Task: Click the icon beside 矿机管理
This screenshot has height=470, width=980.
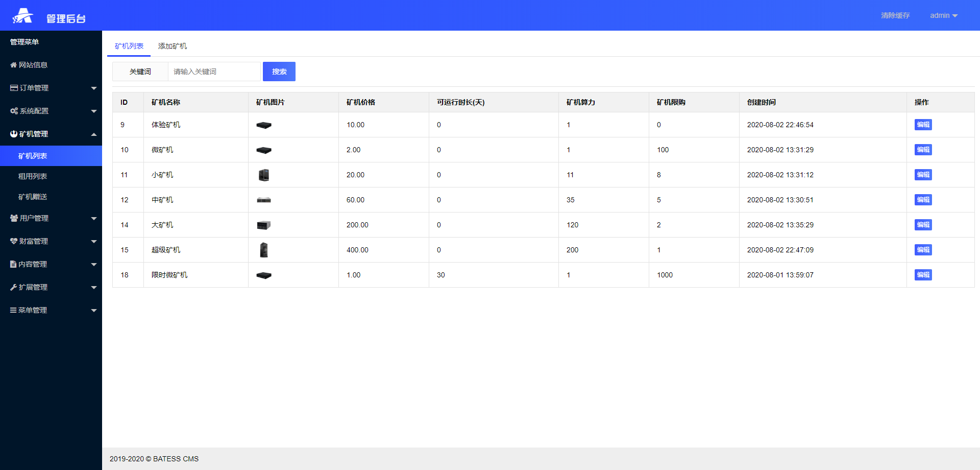Action: (x=14, y=134)
